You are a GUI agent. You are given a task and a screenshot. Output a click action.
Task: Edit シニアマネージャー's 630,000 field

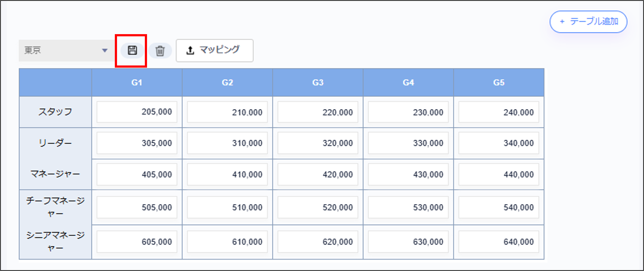pos(408,241)
